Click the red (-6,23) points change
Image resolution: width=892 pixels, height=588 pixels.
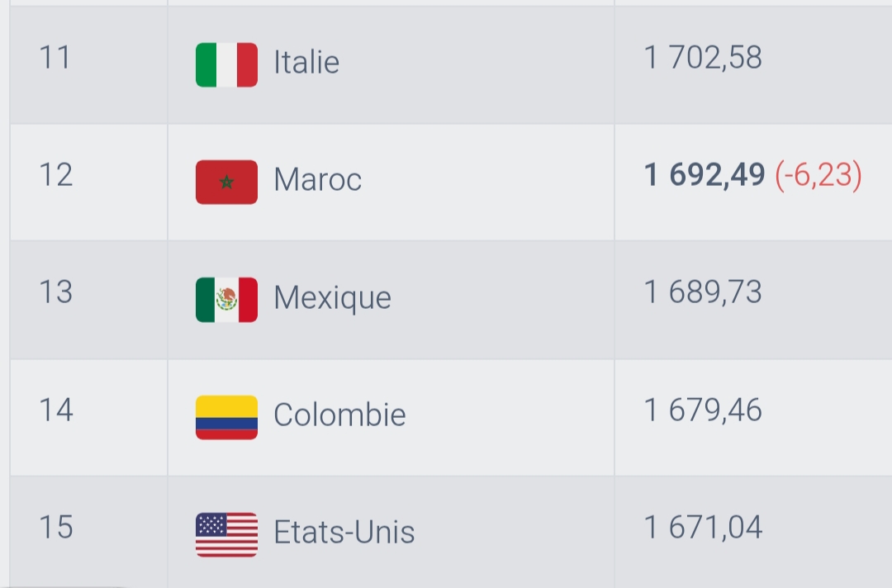point(818,175)
